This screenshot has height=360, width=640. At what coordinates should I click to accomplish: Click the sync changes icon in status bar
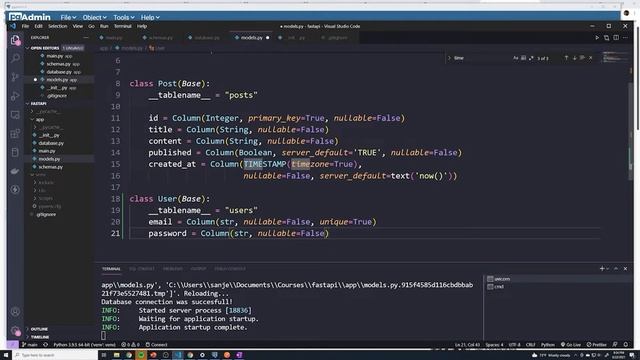pyautogui.click(x=45, y=344)
